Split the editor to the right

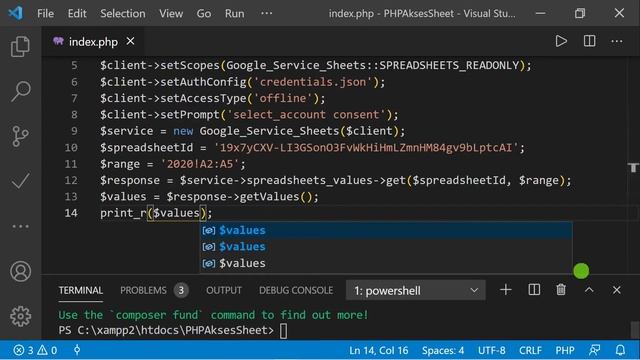tap(589, 41)
